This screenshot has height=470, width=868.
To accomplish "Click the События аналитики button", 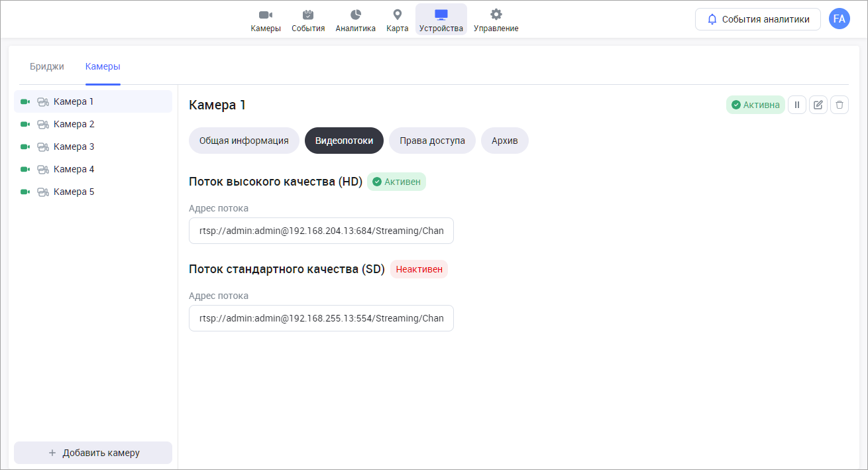I will [757, 19].
